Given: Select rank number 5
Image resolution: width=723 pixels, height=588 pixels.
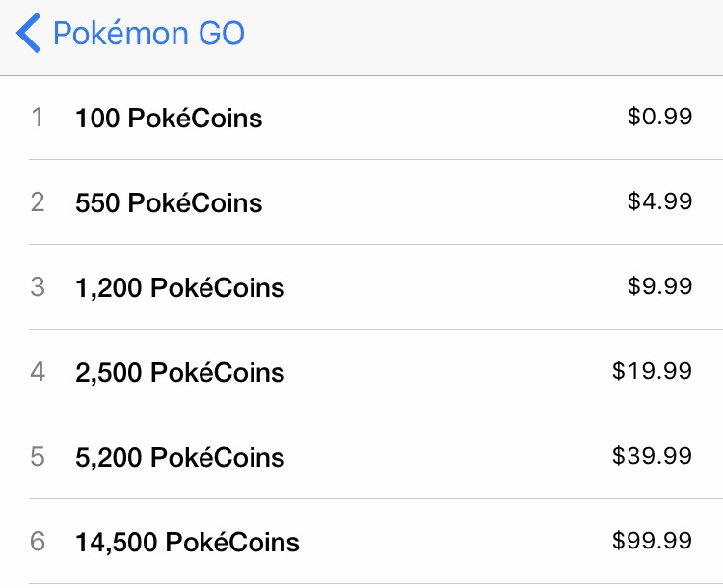Looking at the screenshot, I should point(38,457).
